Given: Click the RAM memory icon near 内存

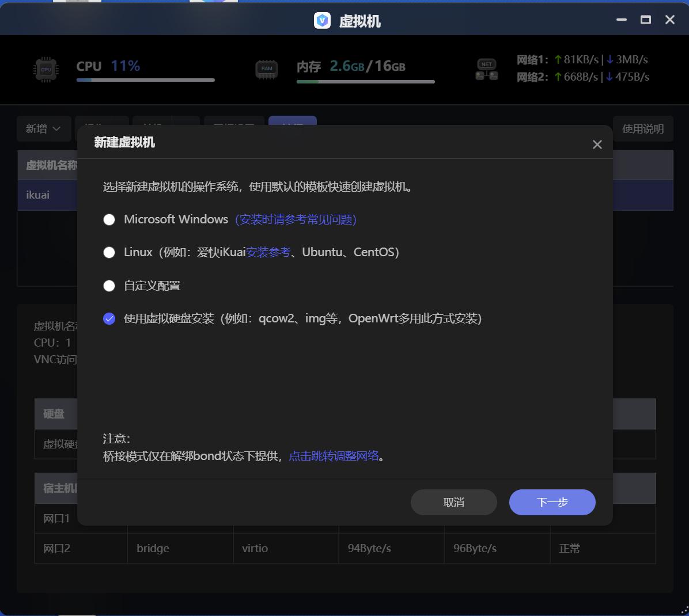Looking at the screenshot, I should (266, 68).
